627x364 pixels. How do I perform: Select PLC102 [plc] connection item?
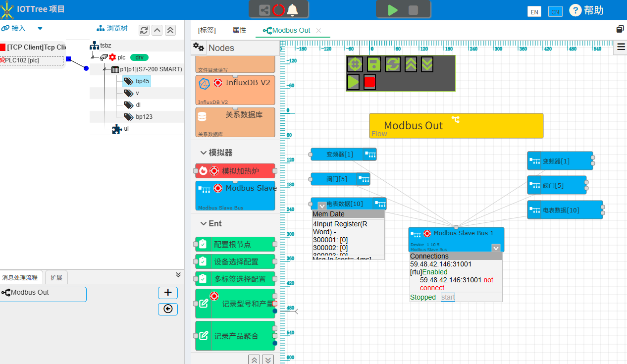(32, 60)
